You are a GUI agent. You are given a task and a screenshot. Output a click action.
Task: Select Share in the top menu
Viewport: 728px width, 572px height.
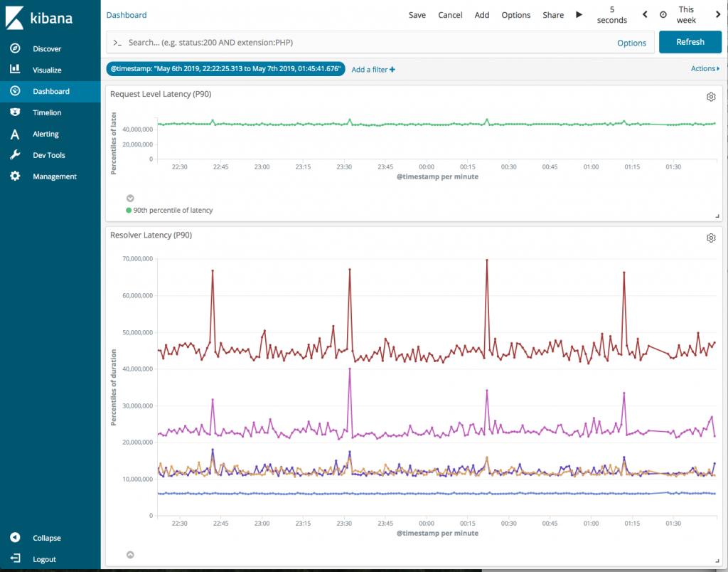552,15
